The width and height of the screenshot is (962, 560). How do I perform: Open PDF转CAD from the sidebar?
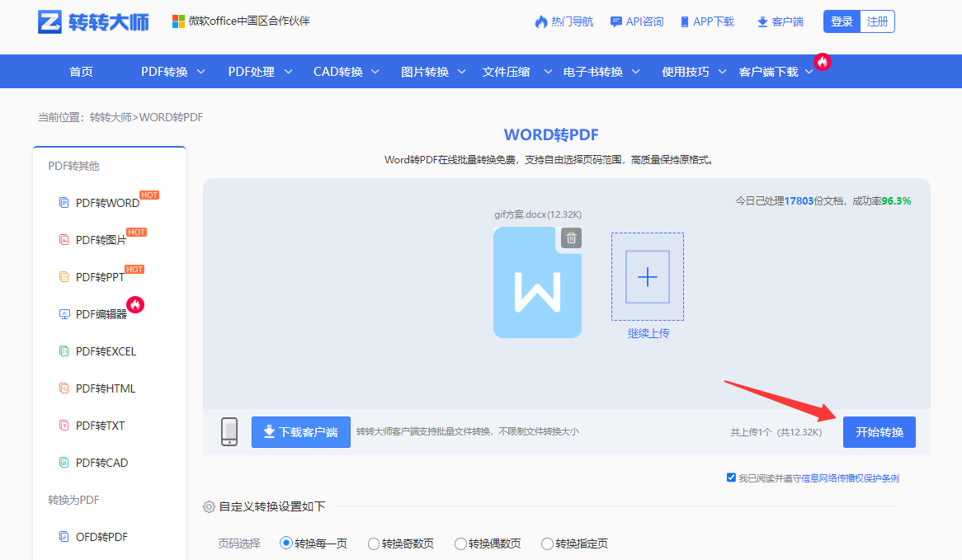pyautogui.click(x=101, y=463)
